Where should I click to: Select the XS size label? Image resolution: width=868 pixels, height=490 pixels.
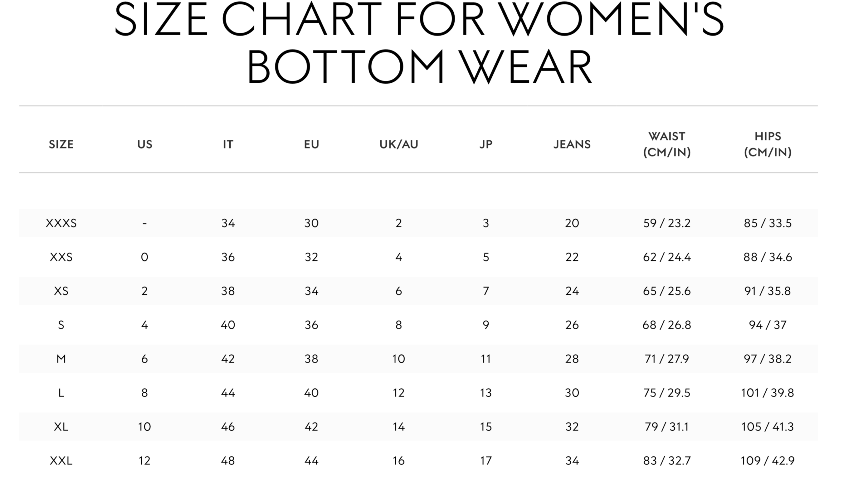pyautogui.click(x=61, y=291)
